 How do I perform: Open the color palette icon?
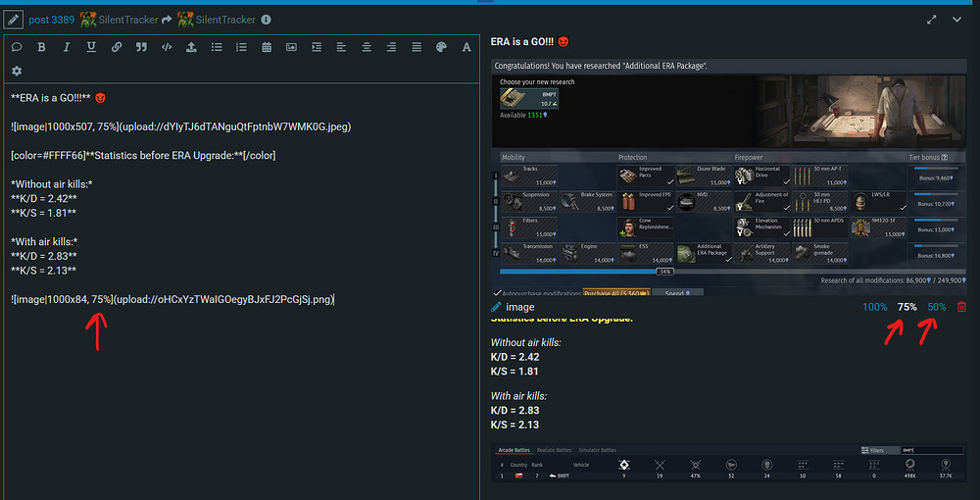[441, 47]
